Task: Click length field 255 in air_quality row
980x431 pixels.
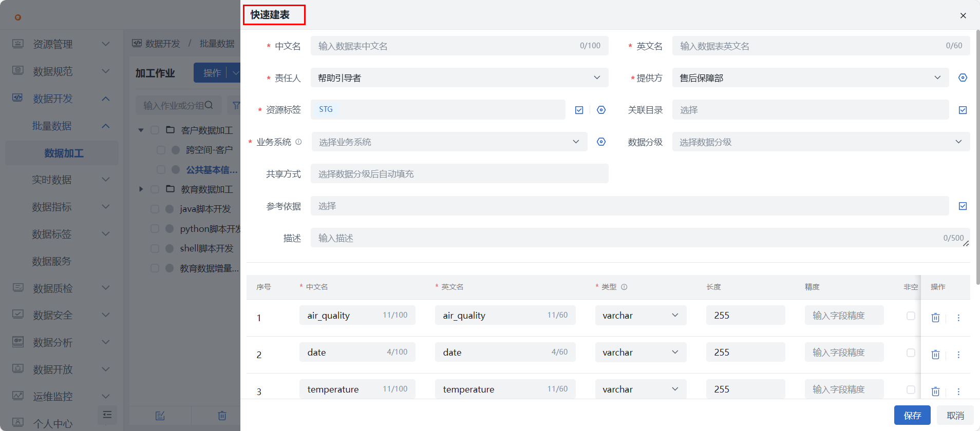Action: [x=745, y=315]
